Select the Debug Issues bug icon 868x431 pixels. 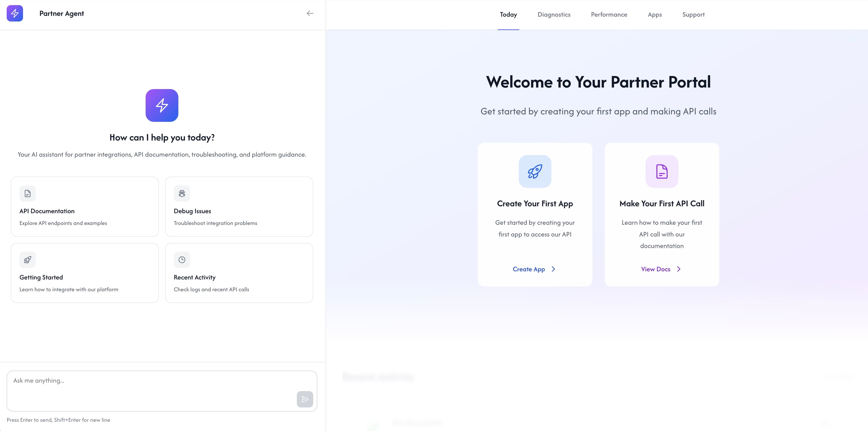click(x=182, y=193)
